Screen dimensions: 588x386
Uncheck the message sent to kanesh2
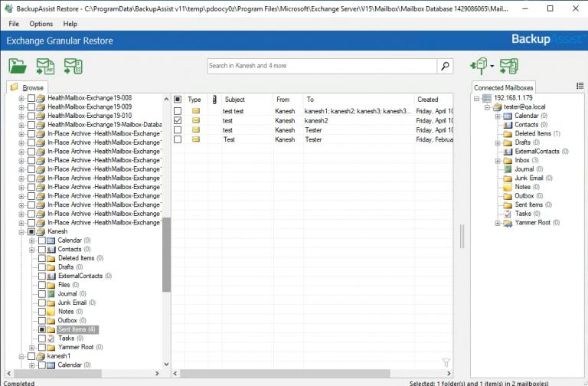pos(178,121)
